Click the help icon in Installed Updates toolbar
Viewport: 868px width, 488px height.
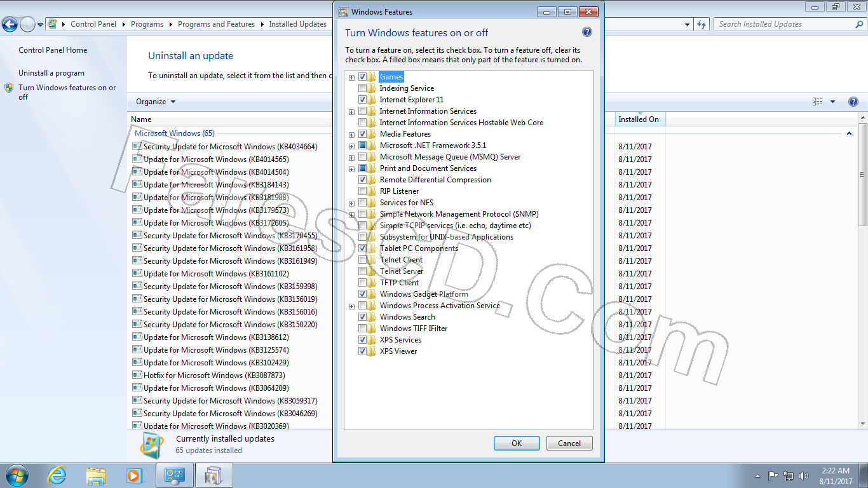(853, 102)
